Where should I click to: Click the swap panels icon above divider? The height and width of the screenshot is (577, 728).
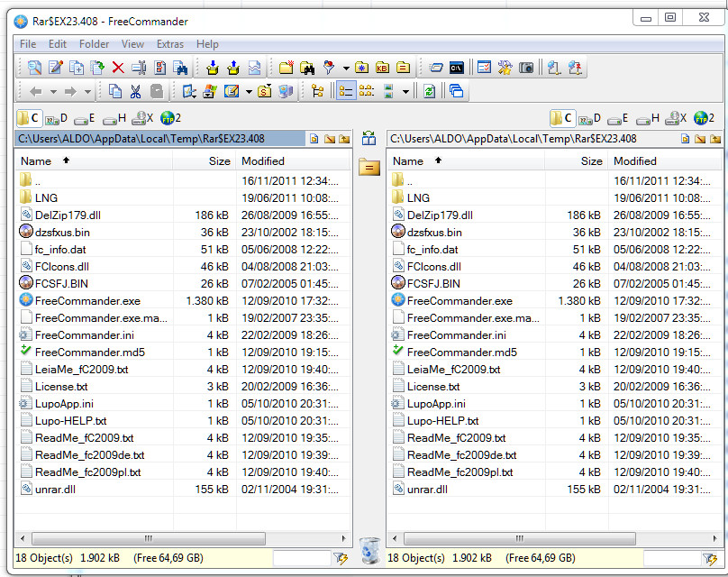369,138
